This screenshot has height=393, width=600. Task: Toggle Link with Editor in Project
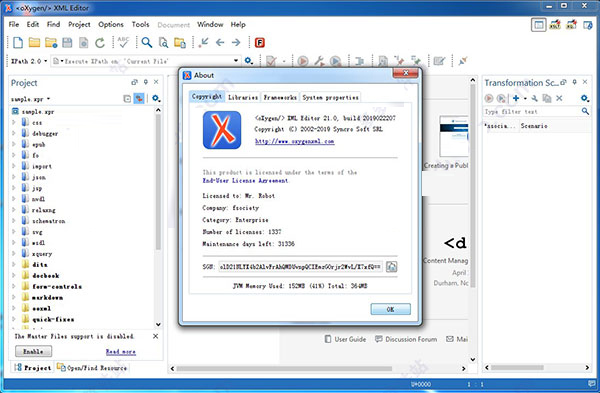click(139, 99)
